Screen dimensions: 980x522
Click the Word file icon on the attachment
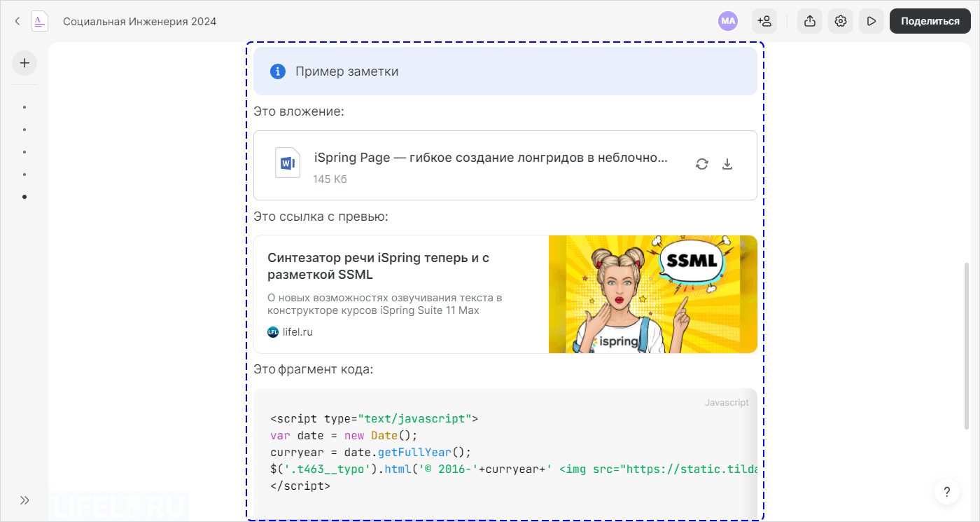point(287,161)
